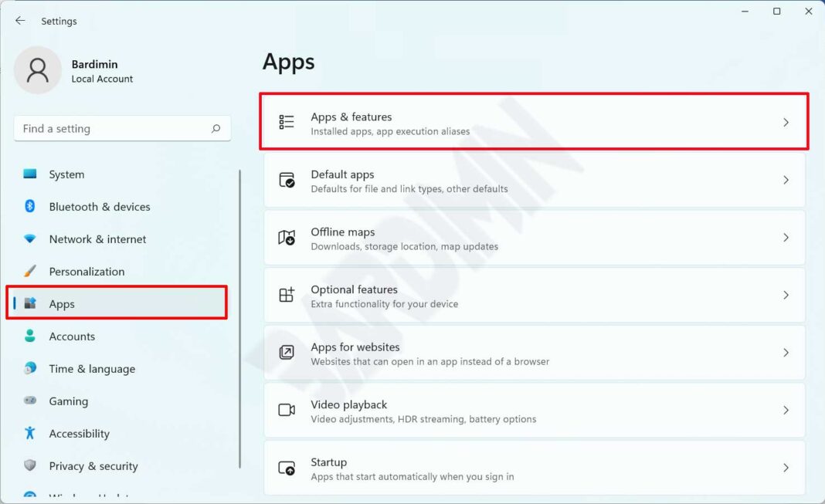Viewport: 825px width, 504px height.
Task: Expand Default apps chevron
Action: (x=786, y=181)
